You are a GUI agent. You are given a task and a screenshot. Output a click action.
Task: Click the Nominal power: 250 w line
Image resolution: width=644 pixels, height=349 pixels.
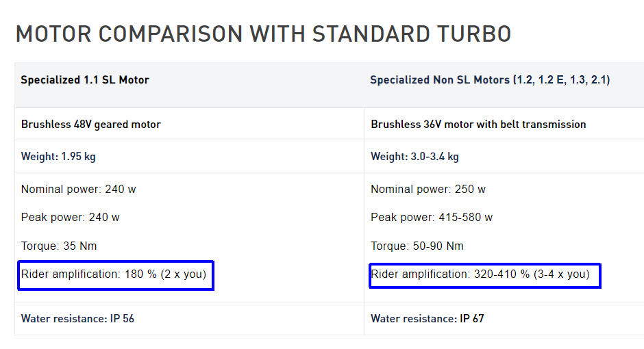[428, 190]
